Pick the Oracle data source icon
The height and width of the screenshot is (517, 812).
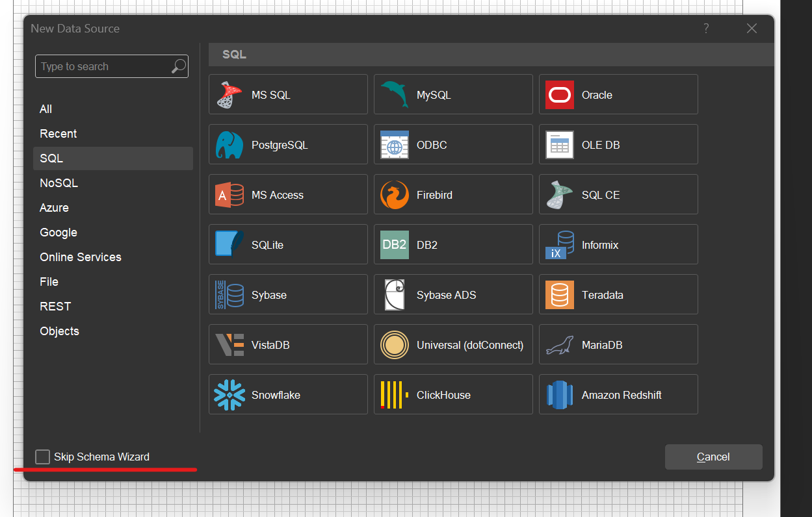pyautogui.click(x=558, y=94)
